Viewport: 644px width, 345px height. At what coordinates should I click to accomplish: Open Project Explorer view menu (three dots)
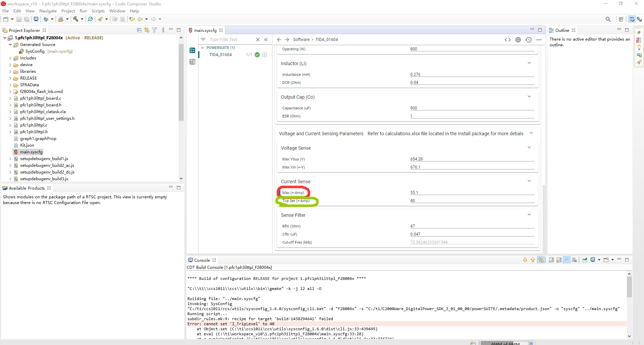(x=163, y=30)
